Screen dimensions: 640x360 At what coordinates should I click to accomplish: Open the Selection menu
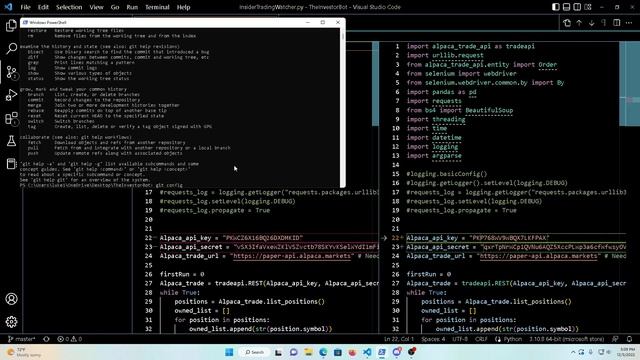pyautogui.click(x=69, y=7)
